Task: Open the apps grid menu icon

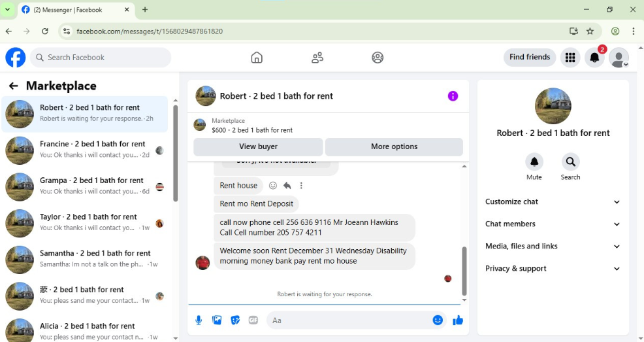Action: pyautogui.click(x=570, y=57)
